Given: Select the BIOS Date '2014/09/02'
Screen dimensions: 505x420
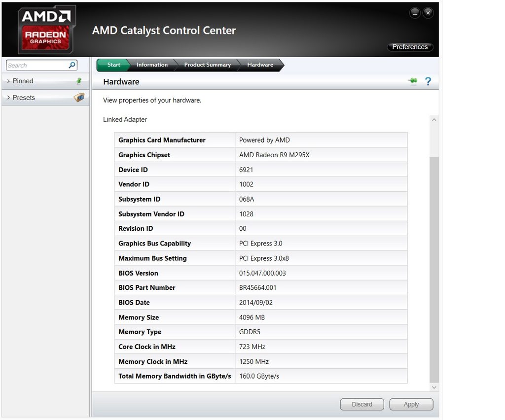Looking at the screenshot, I should tap(256, 303).
